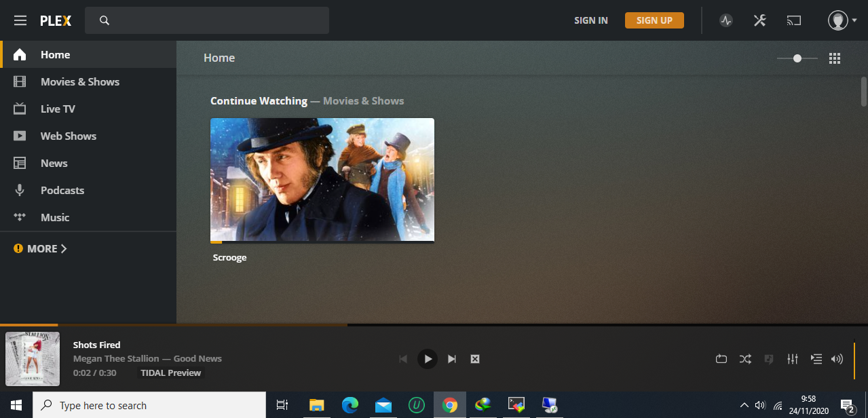Open the remote desktop taskbar icon
The height and width of the screenshot is (418, 868).
pyautogui.click(x=550, y=405)
